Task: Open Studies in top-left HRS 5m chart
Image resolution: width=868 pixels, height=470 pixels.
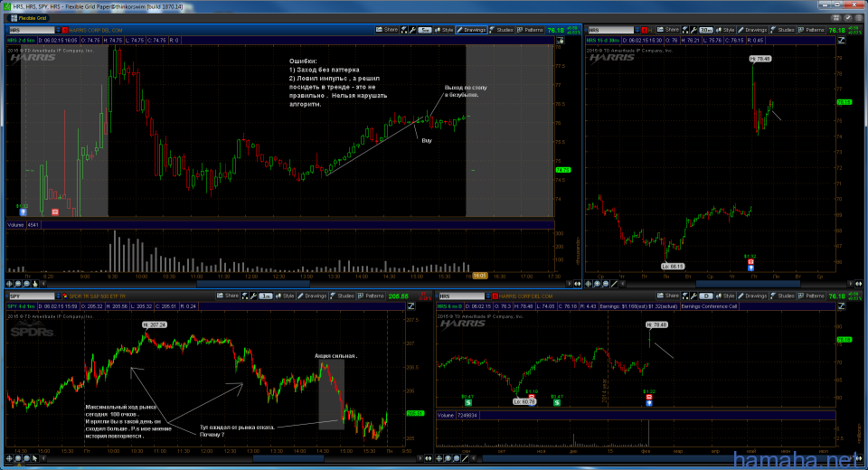Action: pyautogui.click(x=502, y=30)
